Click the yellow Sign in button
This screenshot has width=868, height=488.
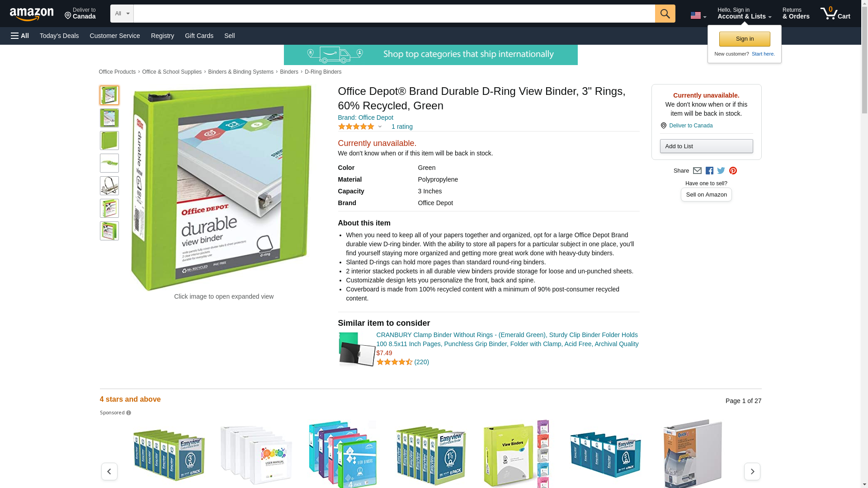[x=745, y=39]
